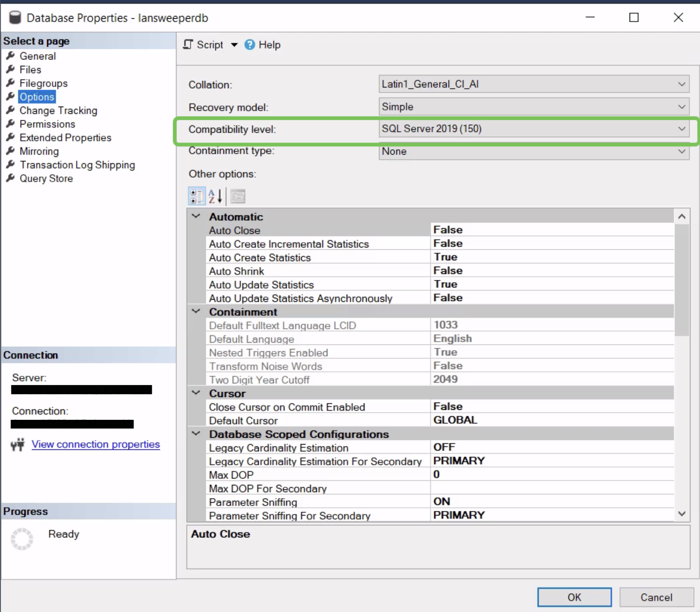Click the Script toolbar icon
The height and width of the screenshot is (612, 700).
point(188,44)
